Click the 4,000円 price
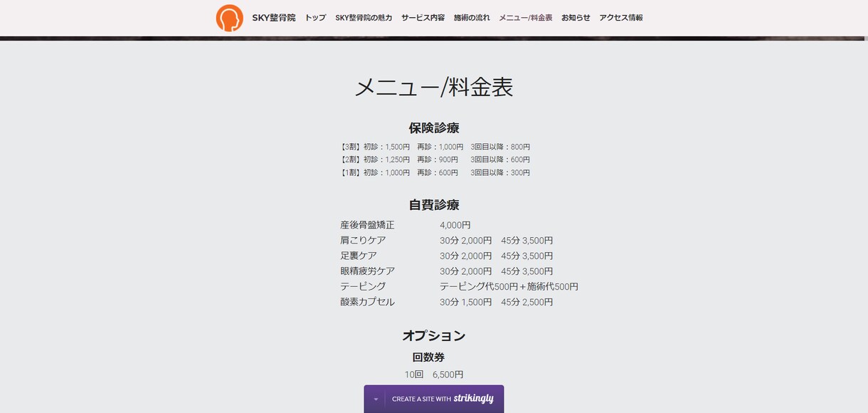This screenshot has width=868, height=413. pos(455,225)
